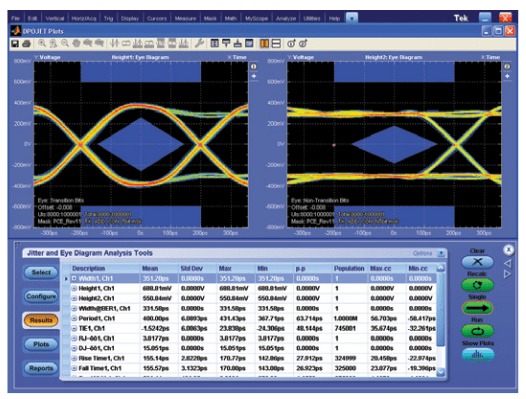Viewport: 526px width, 399px height.
Task: Click the wrench settings toolbar icon
Action: (x=199, y=43)
